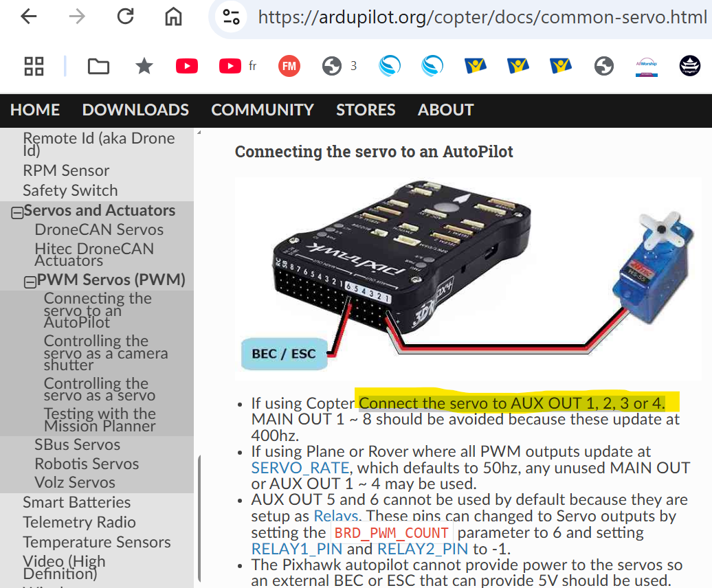712x588 pixels.
Task: Open RPM Sensor sidebar entry
Action: [x=66, y=170]
